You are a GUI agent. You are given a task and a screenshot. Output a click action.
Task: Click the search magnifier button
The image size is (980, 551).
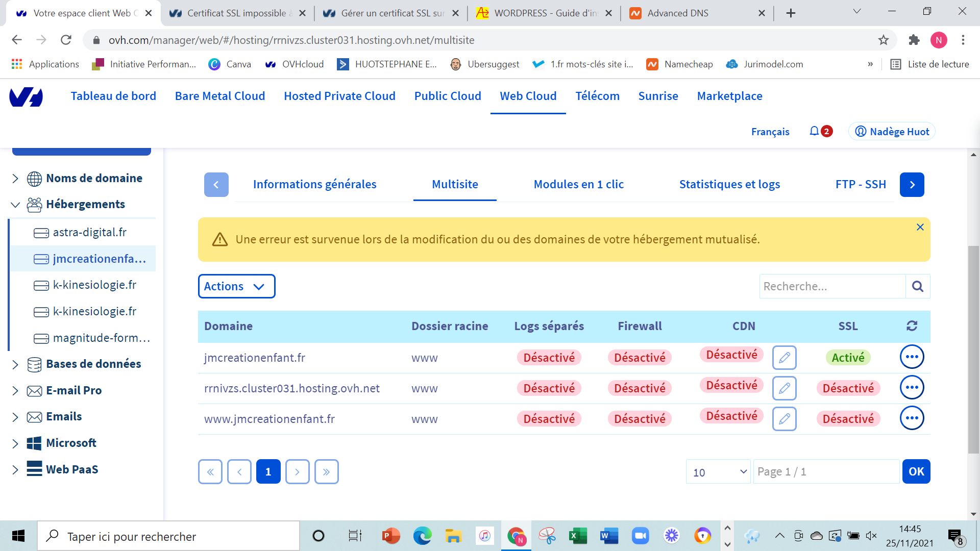tap(918, 287)
